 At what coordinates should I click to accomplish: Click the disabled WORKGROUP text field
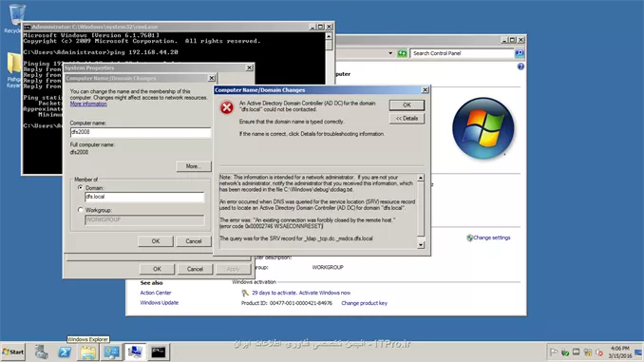144,219
